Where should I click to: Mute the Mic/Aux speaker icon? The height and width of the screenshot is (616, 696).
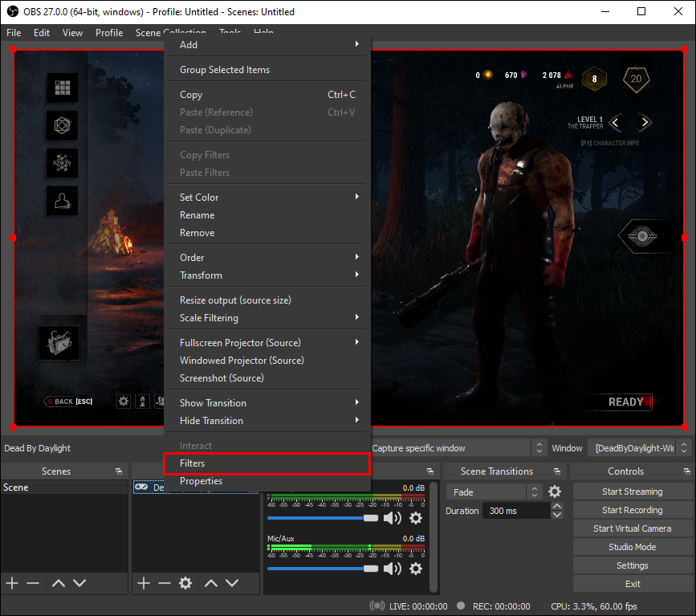tap(392, 569)
